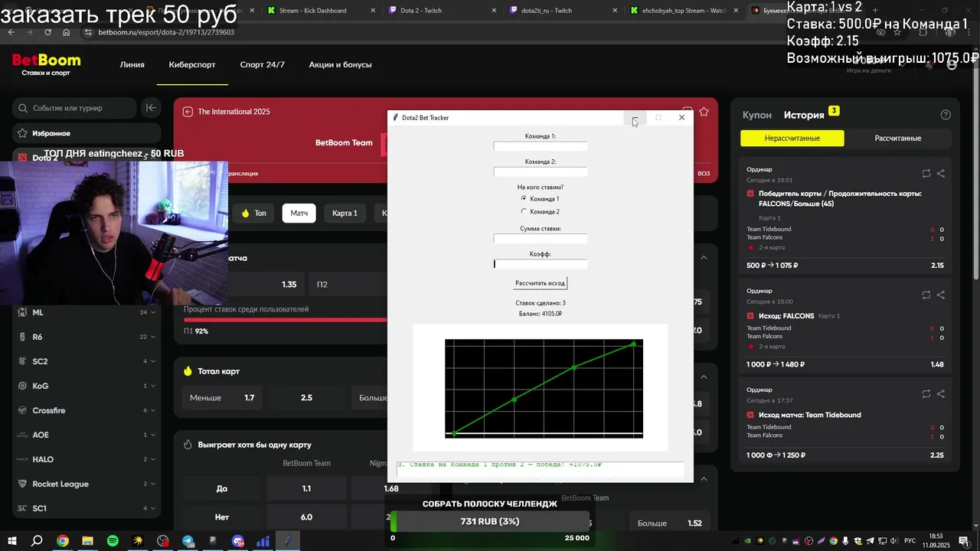This screenshot has width=980, height=551.
Task: Open Telegram from the taskbar
Action: click(188, 541)
